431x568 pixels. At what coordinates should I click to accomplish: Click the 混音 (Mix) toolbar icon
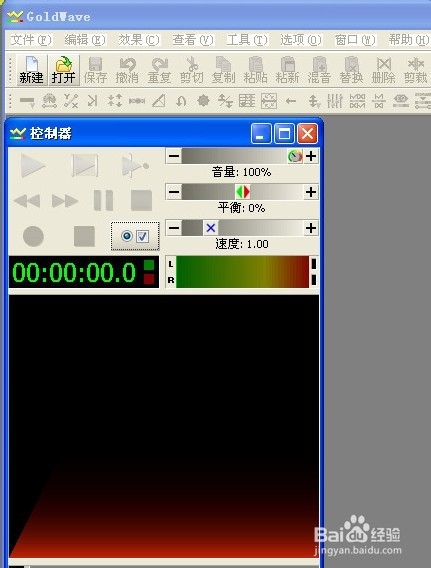(319, 70)
